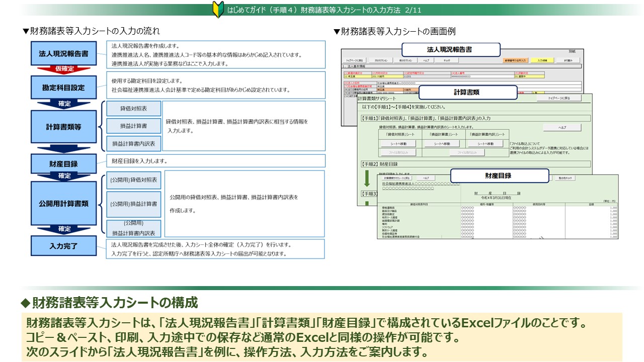Click the (公開用)損益計算書 box
Screen dimensions: 644x362
coord(133,204)
